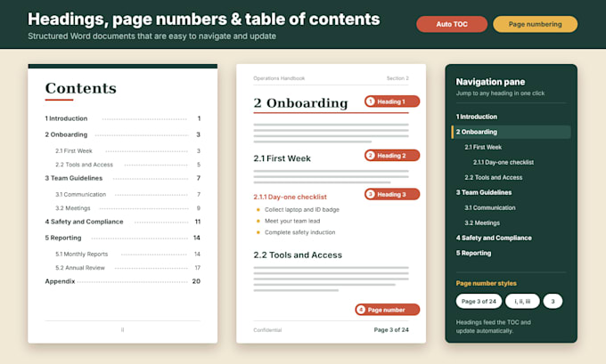Screen dimensions: 606x364
Task: Click the 'Heading 1' style tag
Action: (x=392, y=101)
